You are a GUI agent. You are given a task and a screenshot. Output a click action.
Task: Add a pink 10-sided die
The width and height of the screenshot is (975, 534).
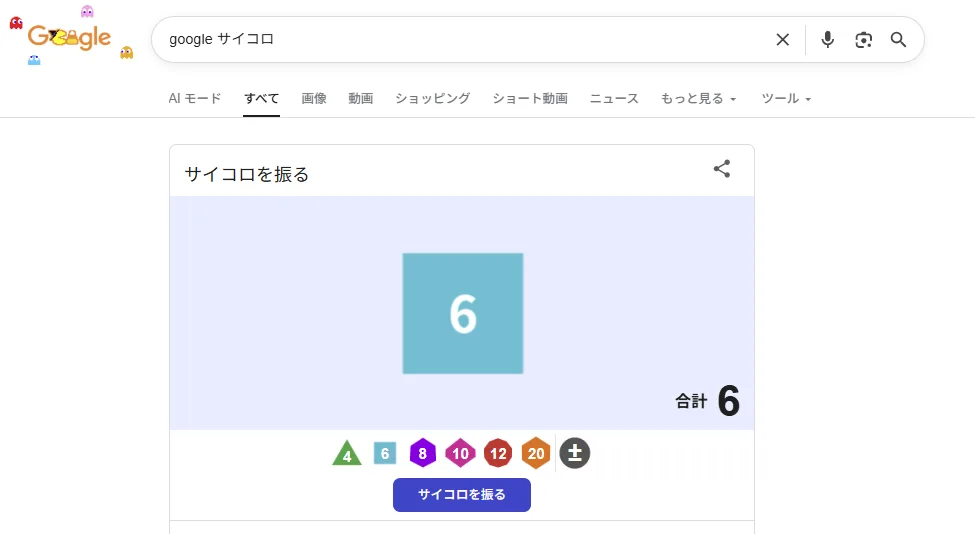pos(460,453)
